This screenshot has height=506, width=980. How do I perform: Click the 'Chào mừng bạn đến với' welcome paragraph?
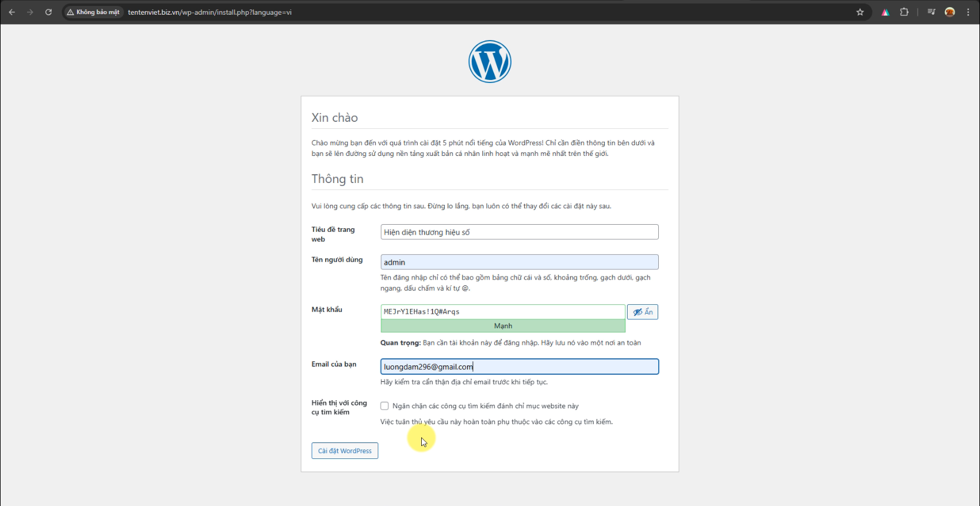(483, 148)
